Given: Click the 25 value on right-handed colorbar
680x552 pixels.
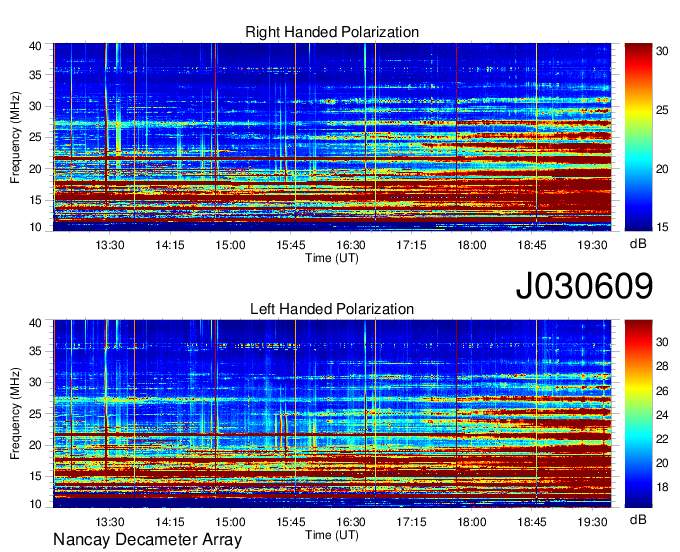Looking at the screenshot, I should (x=662, y=110).
